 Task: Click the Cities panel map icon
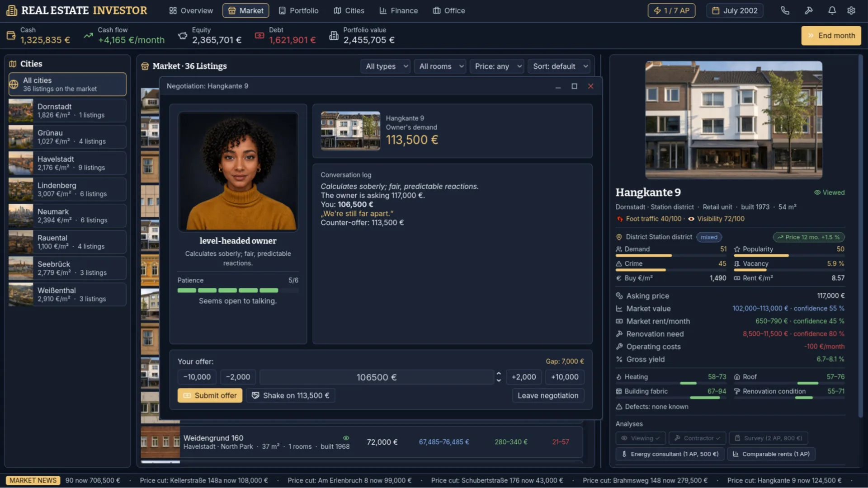[x=13, y=64]
